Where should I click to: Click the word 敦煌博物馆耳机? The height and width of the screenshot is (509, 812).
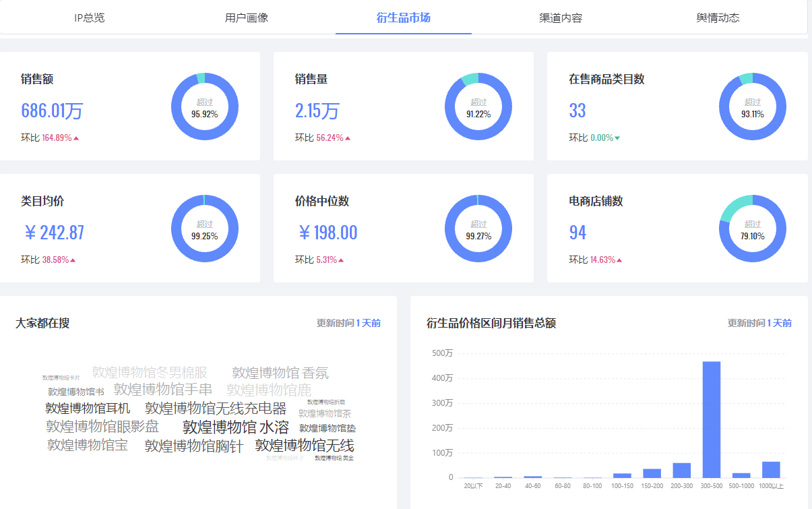88,409
